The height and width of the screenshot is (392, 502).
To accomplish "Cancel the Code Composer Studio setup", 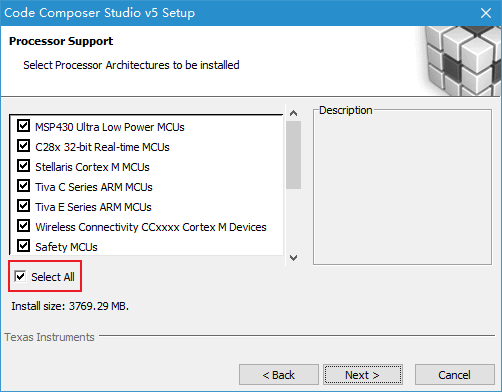I will tap(454, 375).
